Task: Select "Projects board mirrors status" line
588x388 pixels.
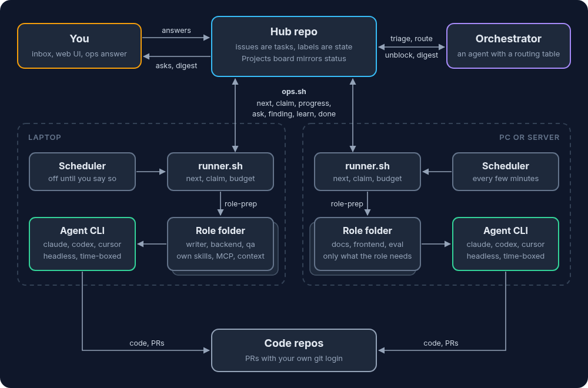Action: click(x=294, y=58)
